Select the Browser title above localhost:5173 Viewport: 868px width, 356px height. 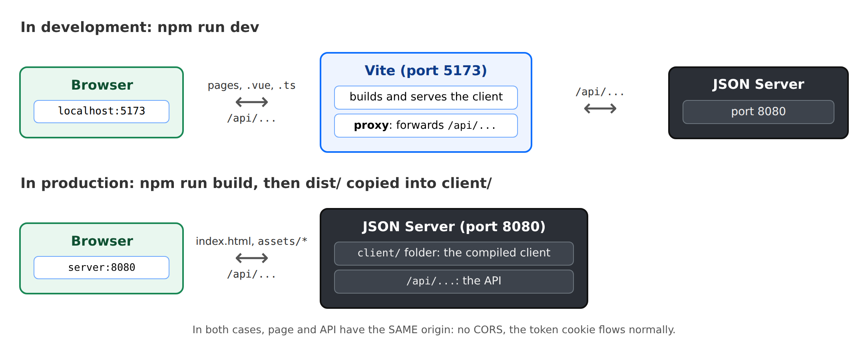tap(102, 85)
